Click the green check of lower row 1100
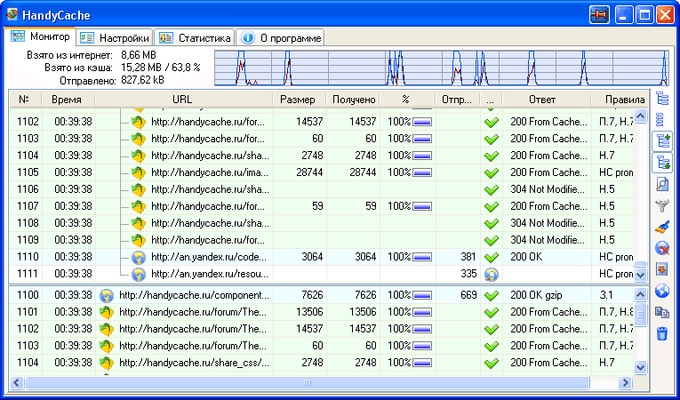Screen dimensions: 680x400 coord(491,296)
